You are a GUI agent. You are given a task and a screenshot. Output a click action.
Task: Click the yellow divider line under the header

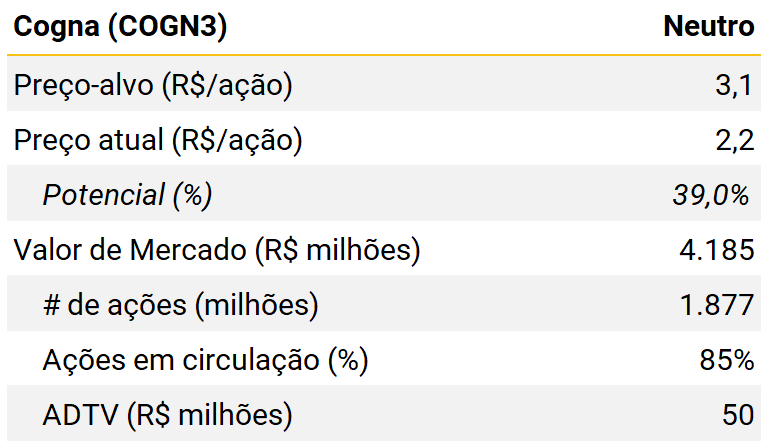384,55
